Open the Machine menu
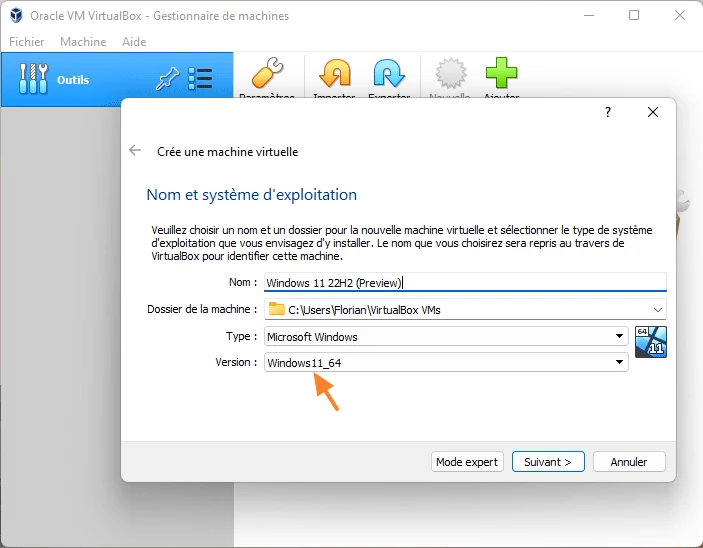 [83, 42]
